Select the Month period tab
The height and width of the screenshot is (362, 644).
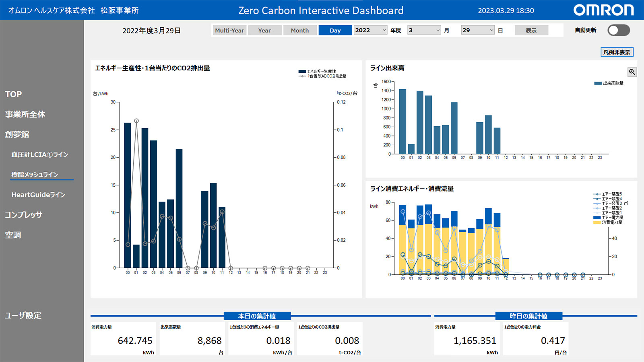(x=300, y=31)
